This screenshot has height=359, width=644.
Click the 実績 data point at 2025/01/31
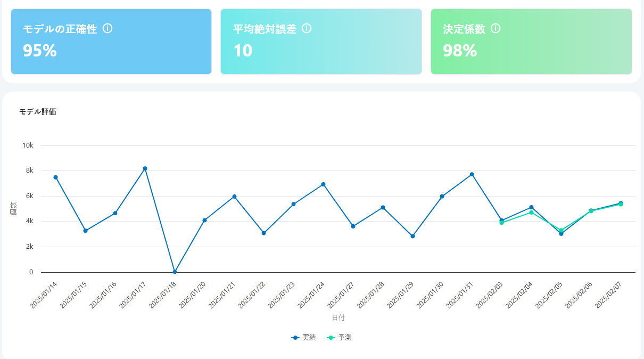click(x=472, y=174)
